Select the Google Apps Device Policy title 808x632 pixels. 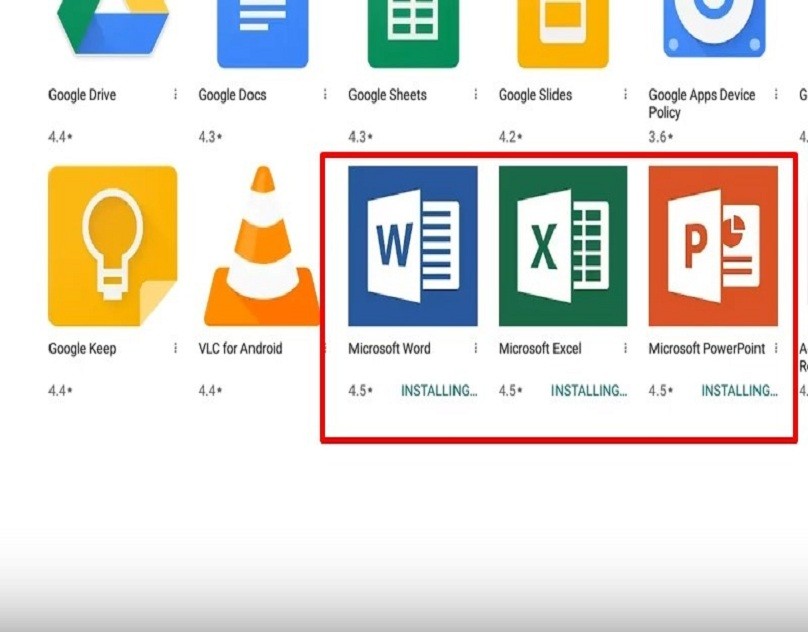pos(702,104)
